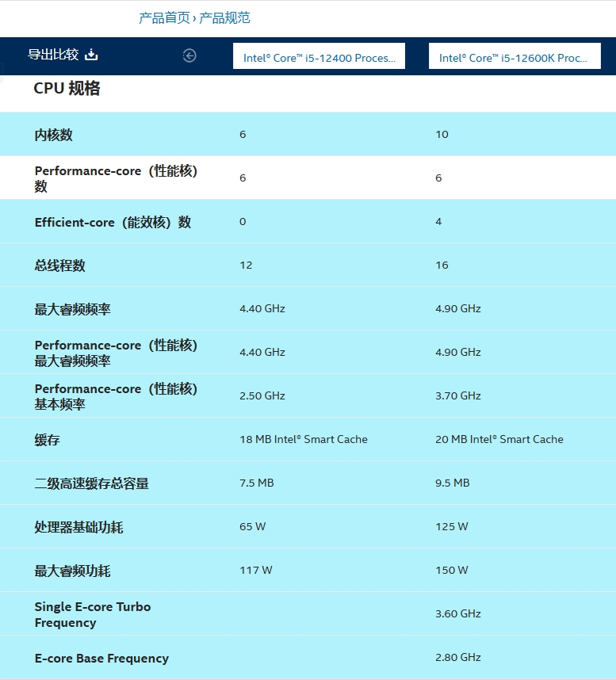Select the 117 W turbo power value
616x680 pixels.
pos(255,570)
